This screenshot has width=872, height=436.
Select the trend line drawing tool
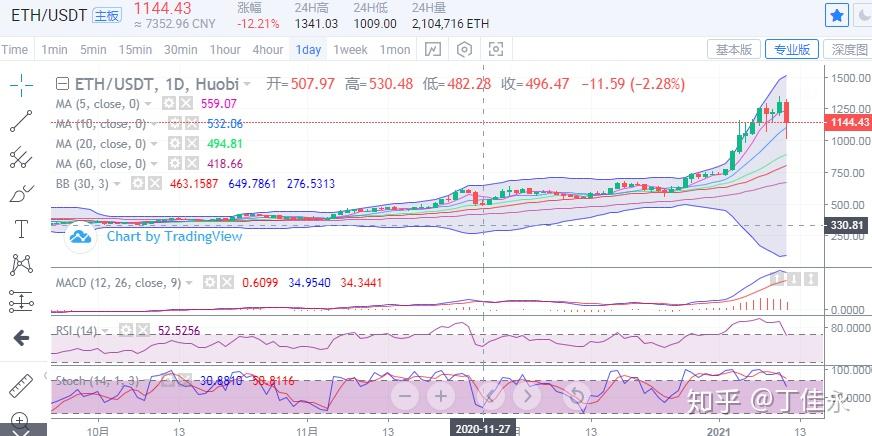click(21, 121)
